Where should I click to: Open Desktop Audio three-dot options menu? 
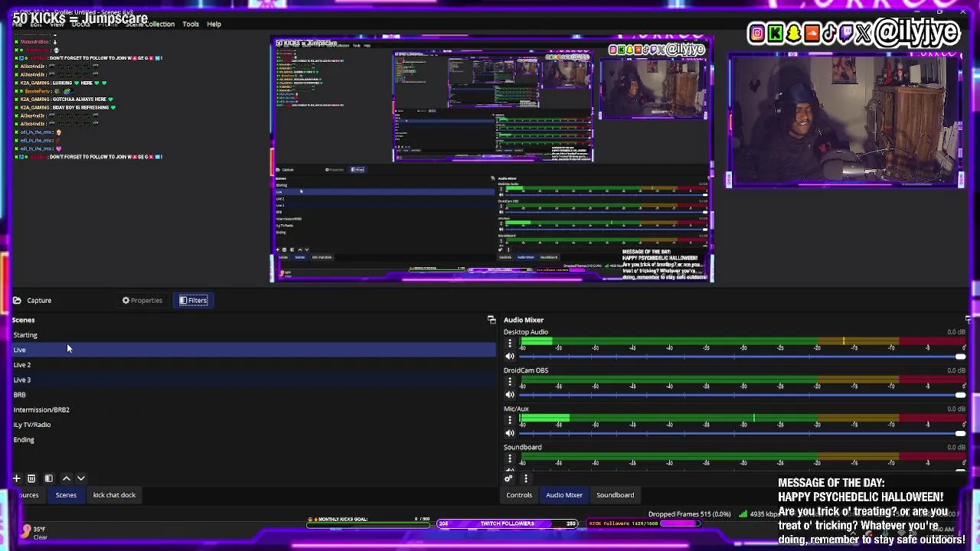click(510, 344)
